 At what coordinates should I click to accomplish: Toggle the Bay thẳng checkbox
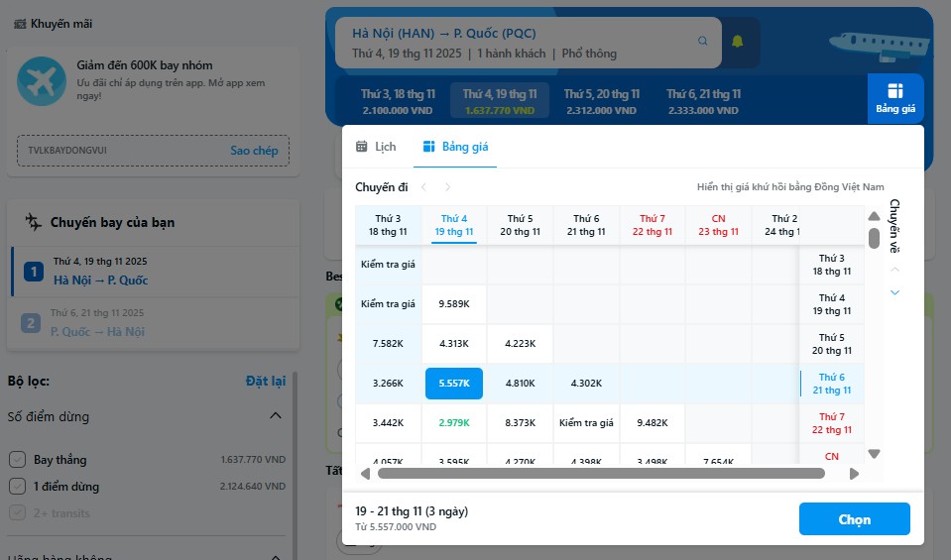click(17, 459)
